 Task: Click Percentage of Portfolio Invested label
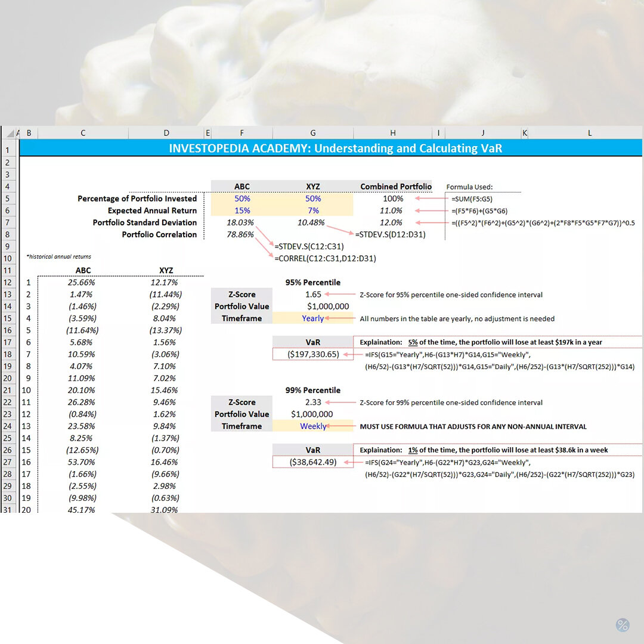pyautogui.click(x=137, y=199)
